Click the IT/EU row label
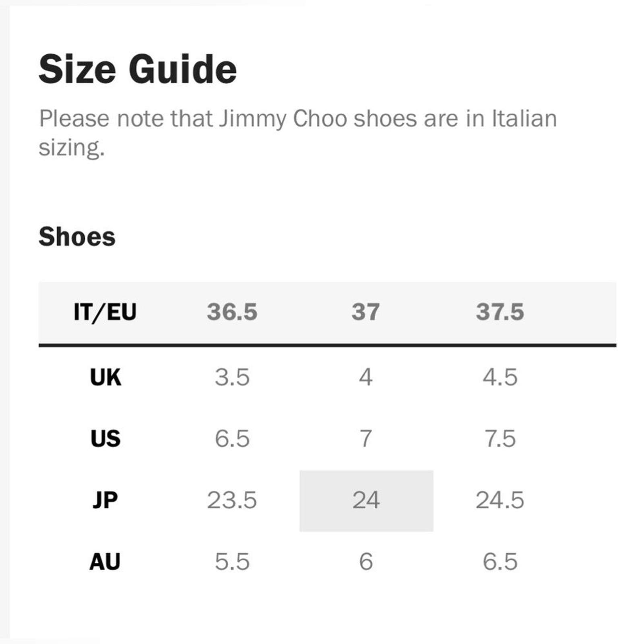The image size is (644, 644). coord(105,312)
